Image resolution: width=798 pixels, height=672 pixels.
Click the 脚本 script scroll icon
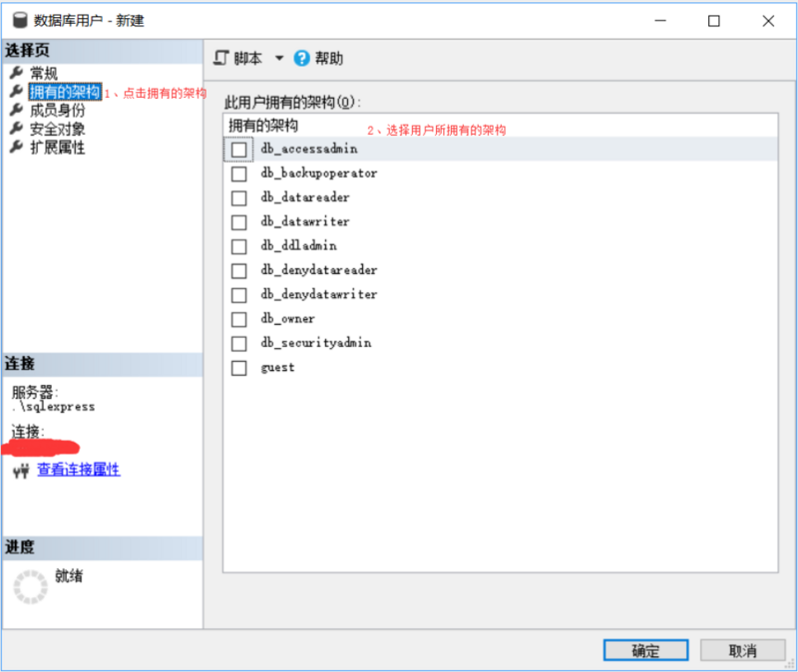220,58
